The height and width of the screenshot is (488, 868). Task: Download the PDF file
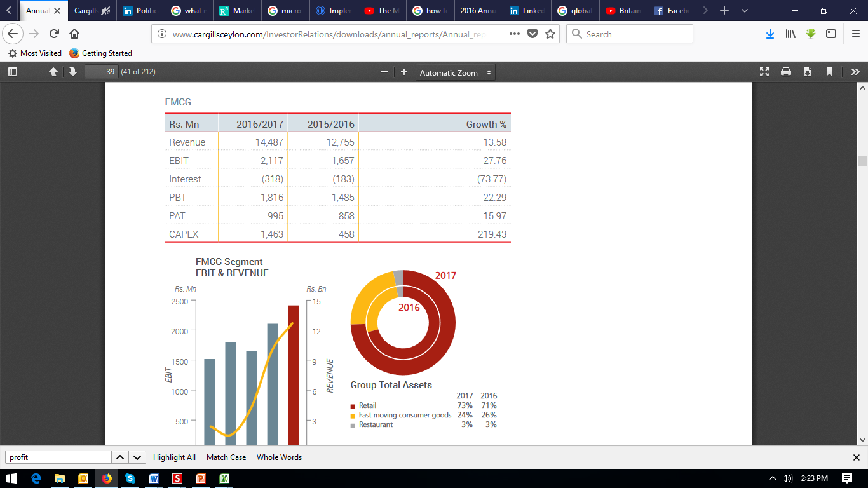click(x=808, y=72)
